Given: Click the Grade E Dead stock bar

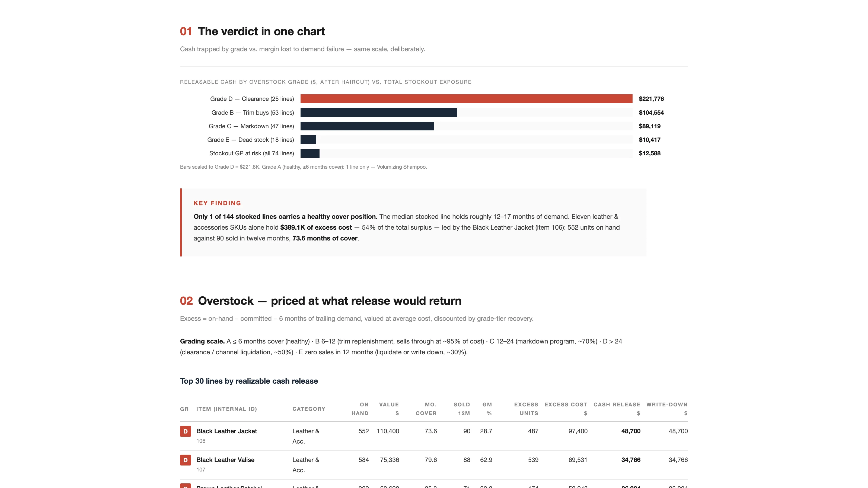Looking at the screenshot, I should click(308, 139).
